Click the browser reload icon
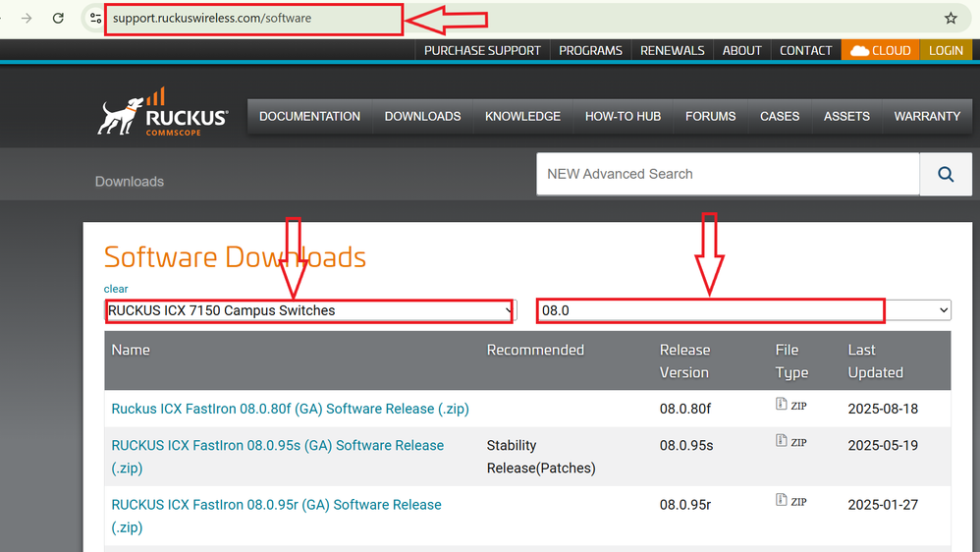980x552 pixels. coord(59,19)
